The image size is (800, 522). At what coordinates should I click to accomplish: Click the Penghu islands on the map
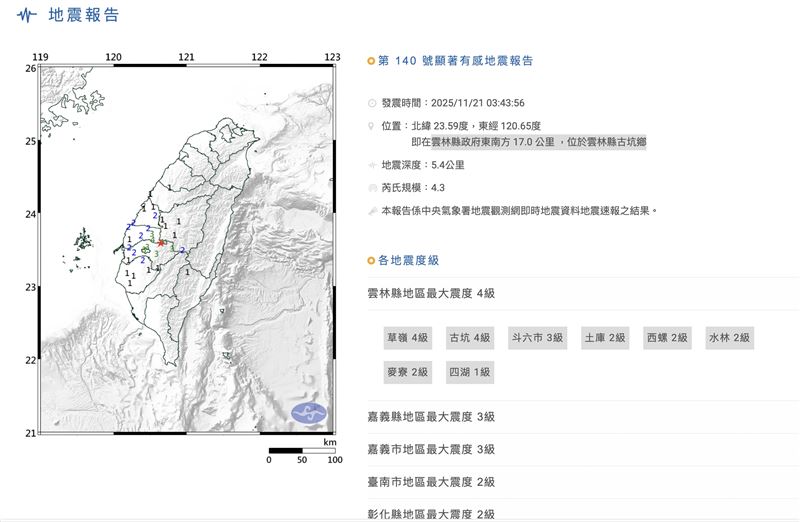(x=83, y=240)
